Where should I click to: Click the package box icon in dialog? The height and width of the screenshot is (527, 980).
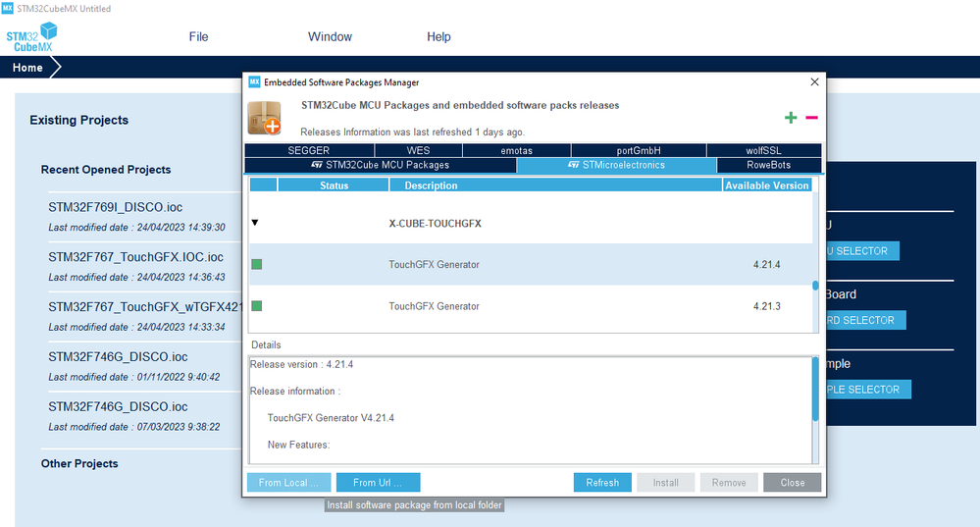(265, 118)
